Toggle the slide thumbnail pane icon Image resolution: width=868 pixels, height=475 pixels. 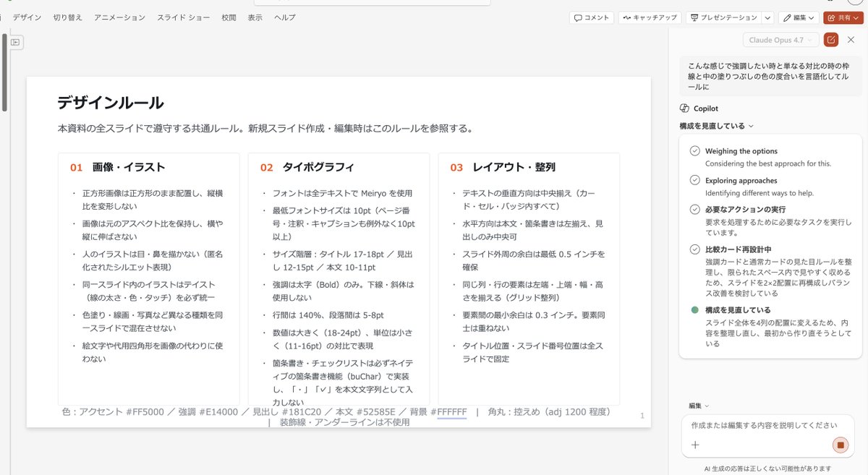pos(16,43)
